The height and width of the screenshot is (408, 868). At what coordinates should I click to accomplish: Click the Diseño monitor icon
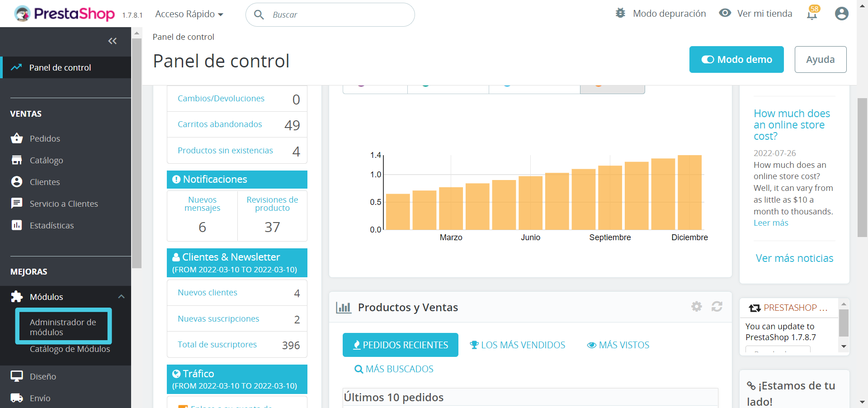[17, 376]
